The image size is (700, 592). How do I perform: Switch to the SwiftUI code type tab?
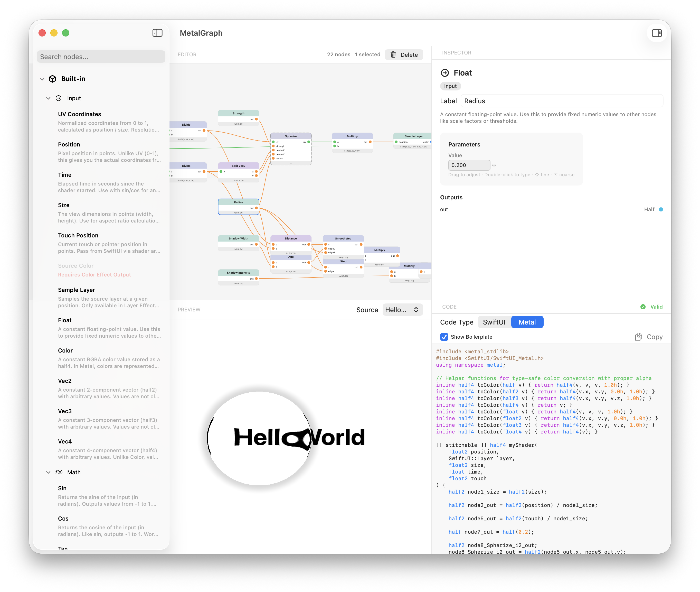click(x=494, y=322)
